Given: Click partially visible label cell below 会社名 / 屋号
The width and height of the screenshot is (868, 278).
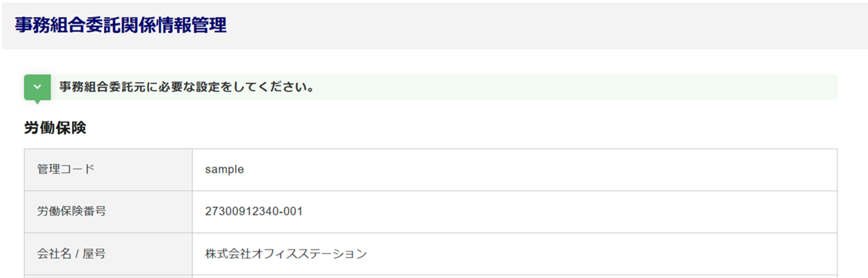Looking at the screenshot, I should (x=108, y=275).
